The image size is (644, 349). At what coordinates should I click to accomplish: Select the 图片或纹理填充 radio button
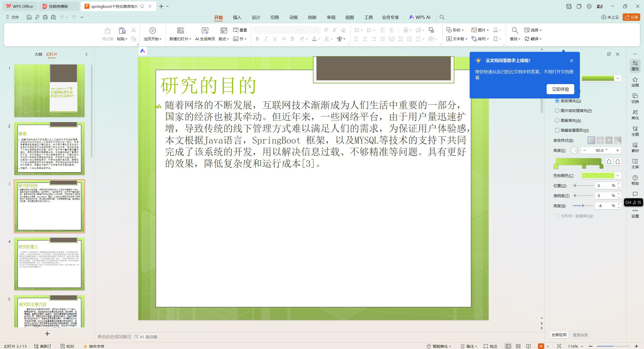click(557, 111)
